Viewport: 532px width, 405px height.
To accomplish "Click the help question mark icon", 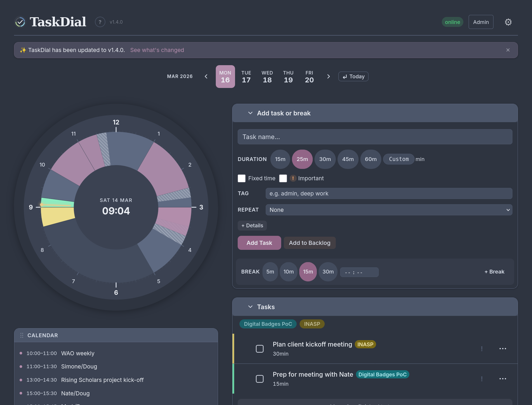I will [100, 22].
